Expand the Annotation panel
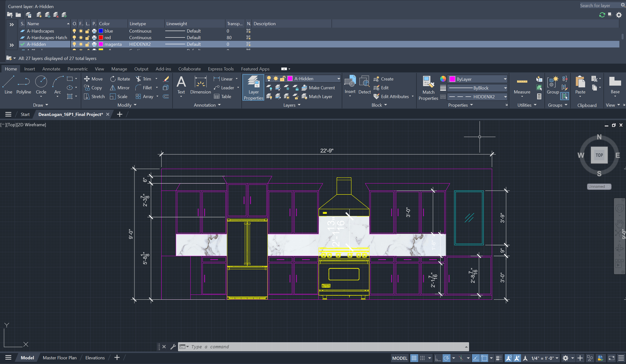The image size is (626, 364). pos(207,105)
